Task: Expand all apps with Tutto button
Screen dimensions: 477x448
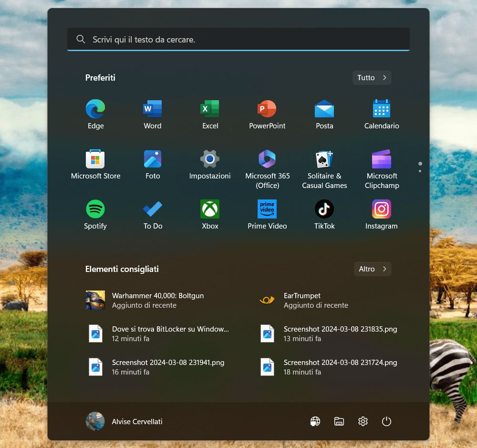Action: [372, 78]
